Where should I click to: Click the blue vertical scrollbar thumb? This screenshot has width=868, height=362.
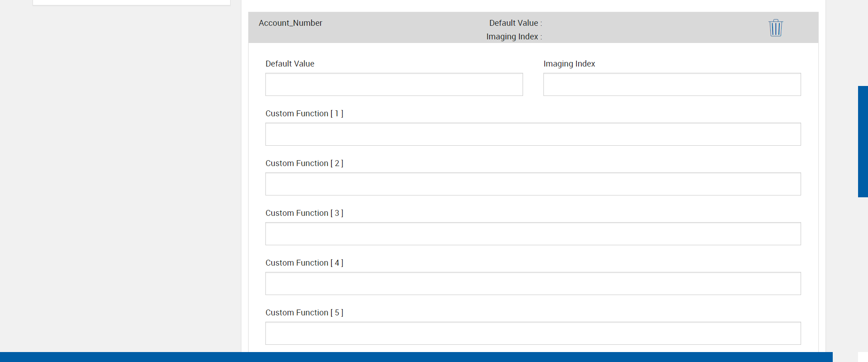click(863, 141)
